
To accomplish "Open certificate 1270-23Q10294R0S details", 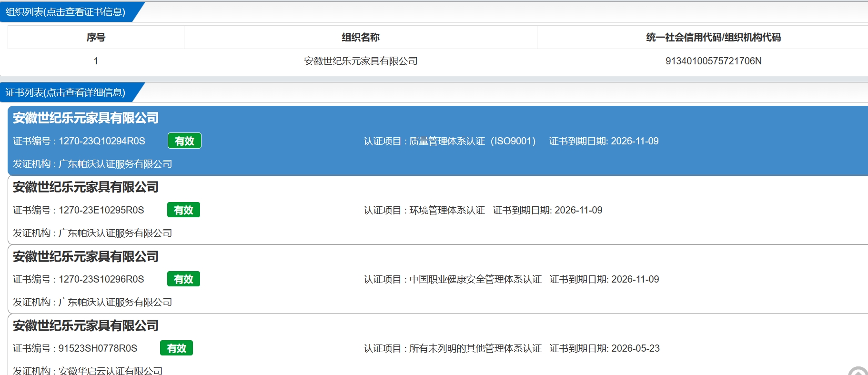I will [438, 141].
